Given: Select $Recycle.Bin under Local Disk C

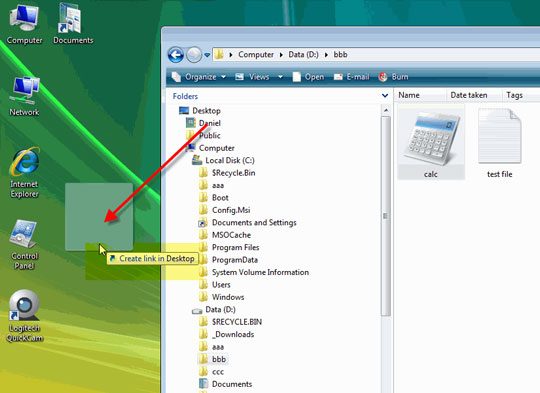Looking at the screenshot, I should coord(227,173).
